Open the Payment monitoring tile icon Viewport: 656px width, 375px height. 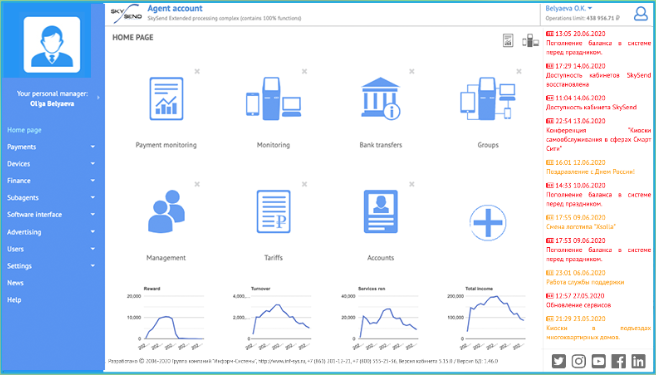coord(166,99)
